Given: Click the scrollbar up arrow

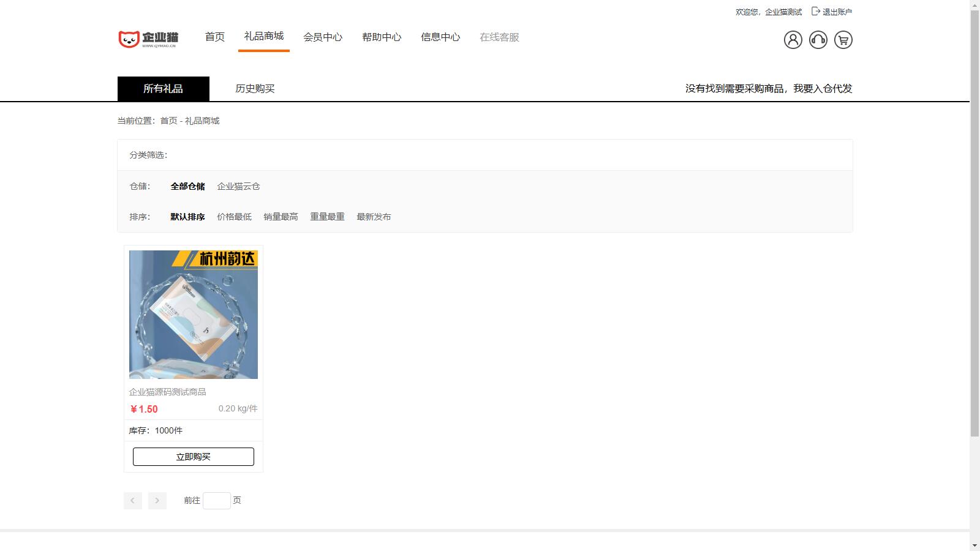Looking at the screenshot, I should pyautogui.click(x=974, y=5).
